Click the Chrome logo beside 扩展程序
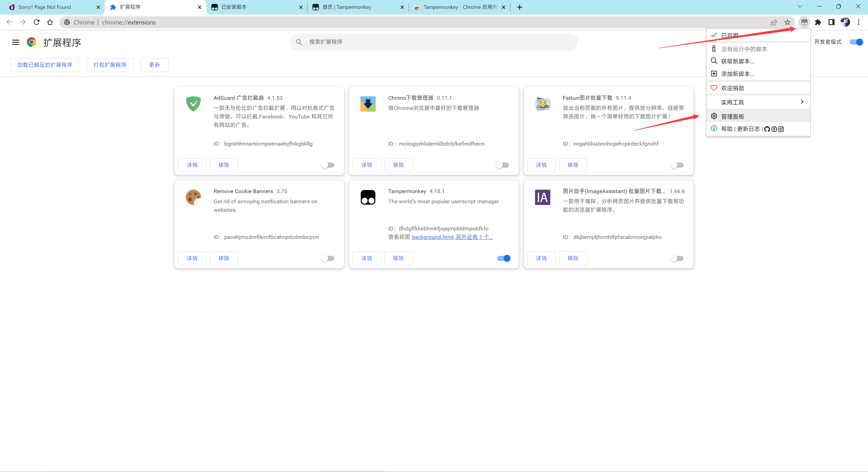Screen dimensions: 868x472 pos(32,42)
